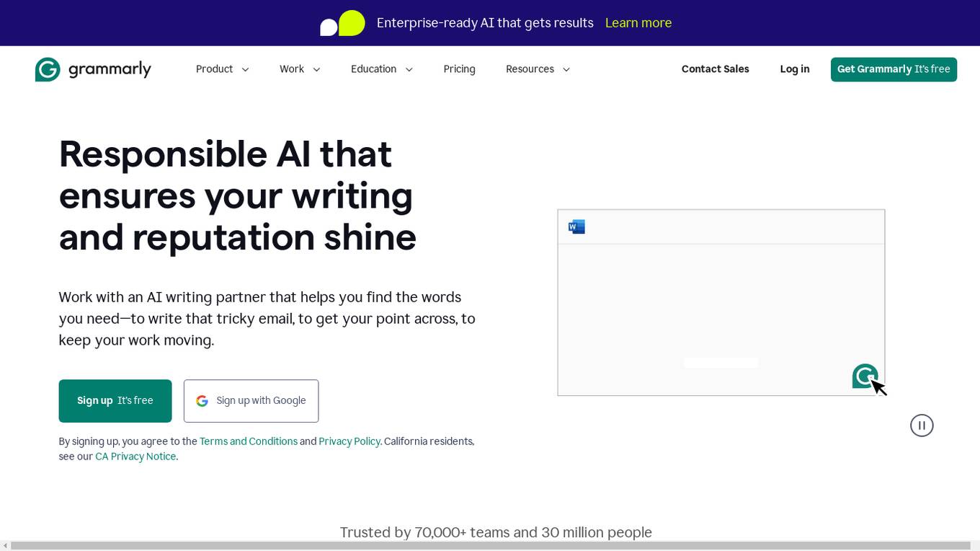Viewport: 980px width, 551px height.
Task: Click the scrollbar's left arrow
Action: pyautogui.click(x=5, y=546)
